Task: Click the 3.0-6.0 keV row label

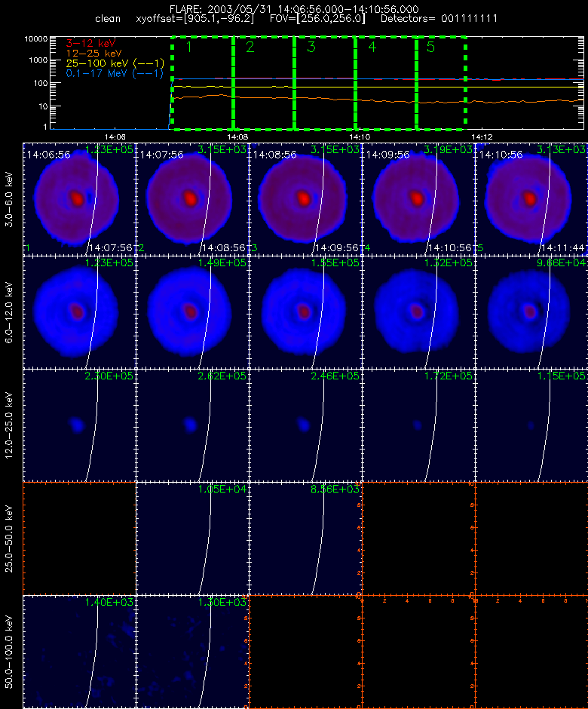Action: (9, 199)
